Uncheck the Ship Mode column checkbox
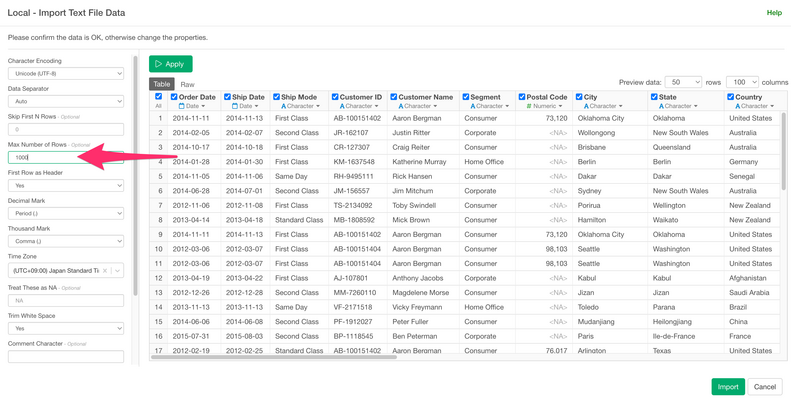791x400 pixels. 276,97
